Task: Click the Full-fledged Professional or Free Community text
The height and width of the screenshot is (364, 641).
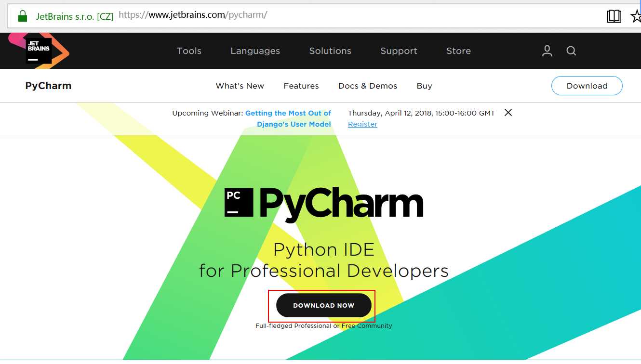Action: 324,326
